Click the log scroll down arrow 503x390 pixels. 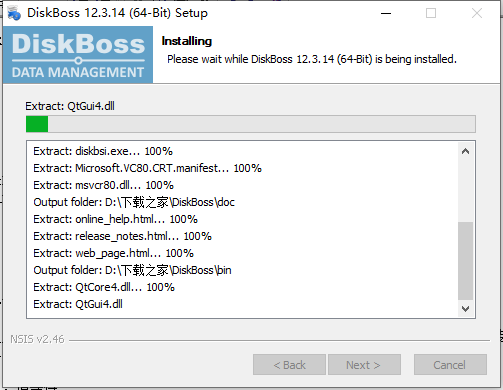point(465,309)
